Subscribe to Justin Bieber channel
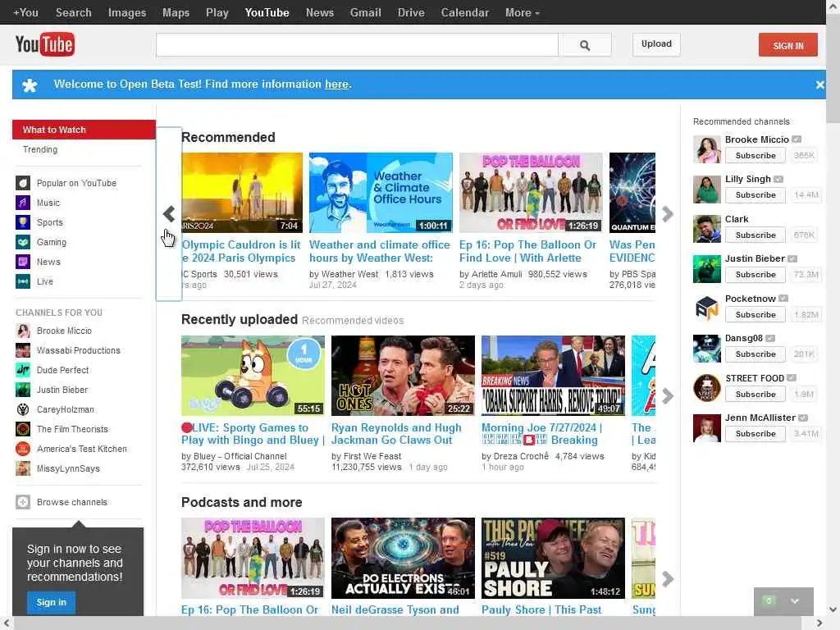The image size is (840, 630). click(756, 274)
